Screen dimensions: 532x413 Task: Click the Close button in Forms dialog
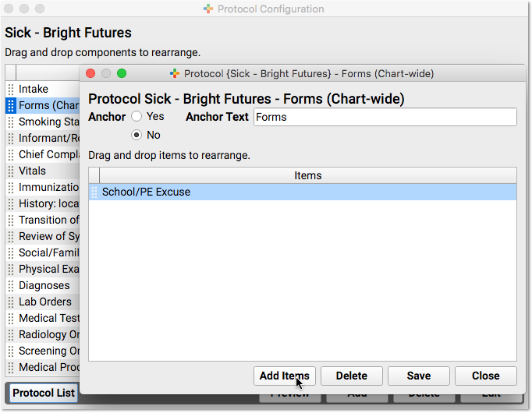[486, 376]
